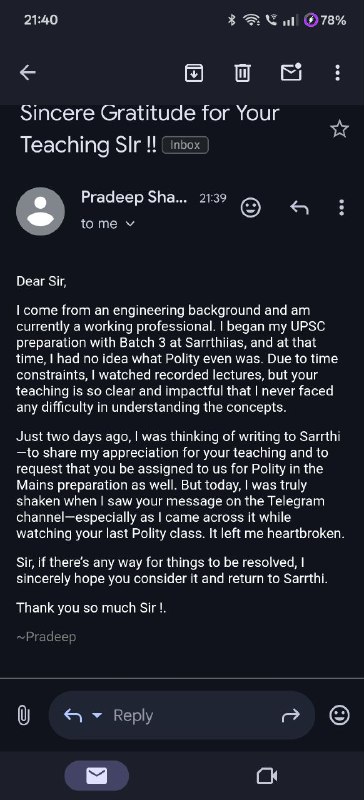Screen dimensions: 364x800
Task: Forward the email with right arrow
Action: click(x=290, y=716)
